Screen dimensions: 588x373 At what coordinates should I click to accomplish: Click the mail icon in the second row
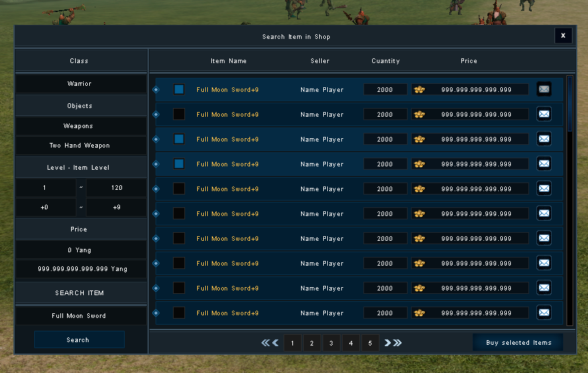coord(544,114)
